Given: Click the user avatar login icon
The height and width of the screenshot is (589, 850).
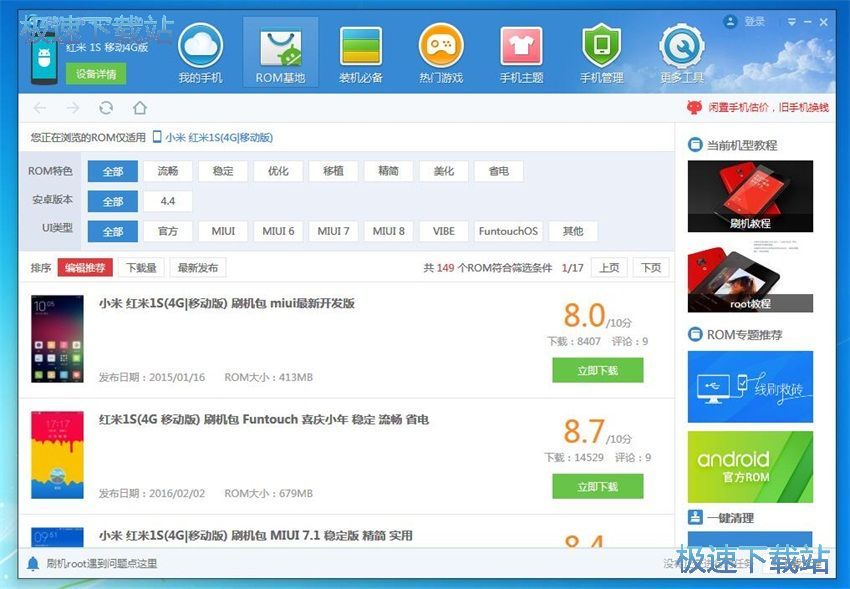Looking at the screenshot, I should [730, 22].
